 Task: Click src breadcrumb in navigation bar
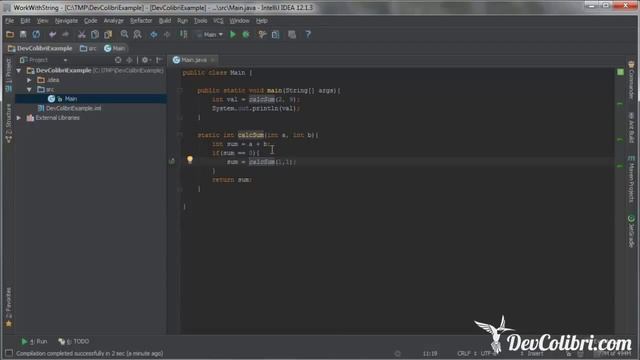pos(89,48)
